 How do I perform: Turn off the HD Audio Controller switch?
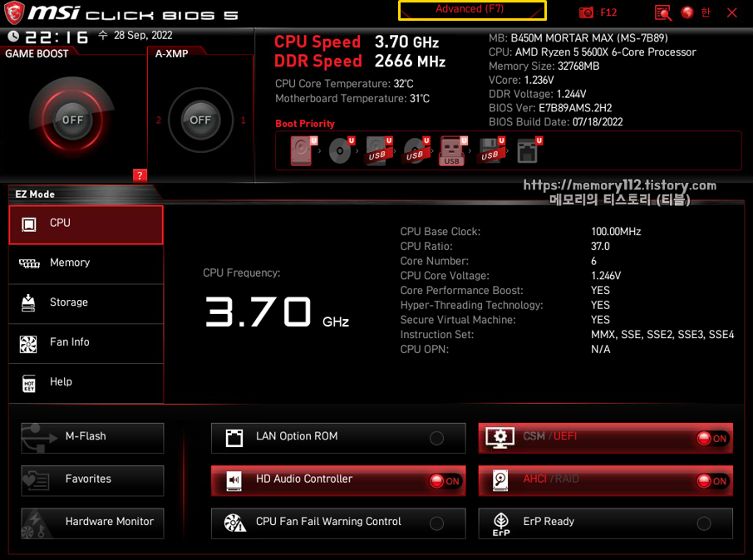point(445,481)
